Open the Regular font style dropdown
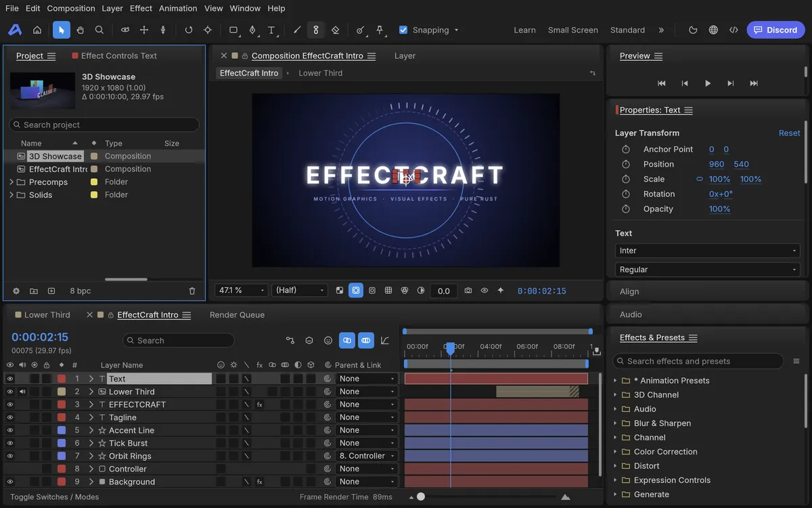Screen dimensions: 812x508 tap(707, 270)
